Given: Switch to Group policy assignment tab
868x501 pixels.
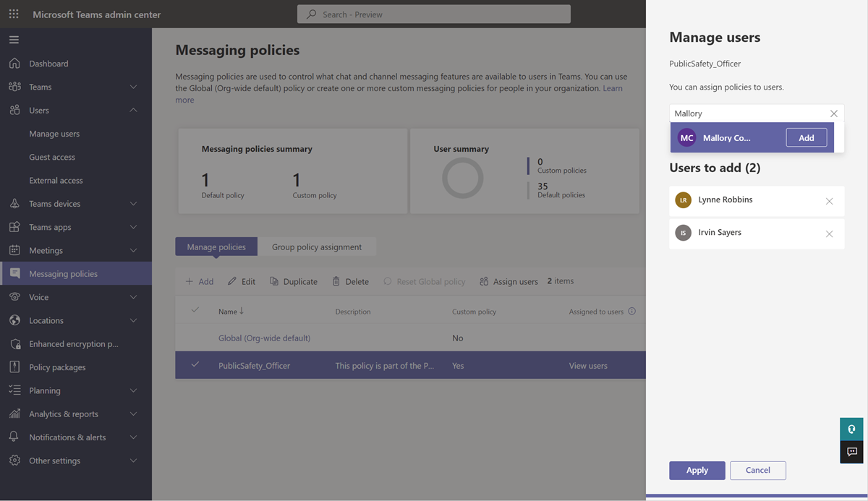Looking at the screenshot, I should click(317, 247).
